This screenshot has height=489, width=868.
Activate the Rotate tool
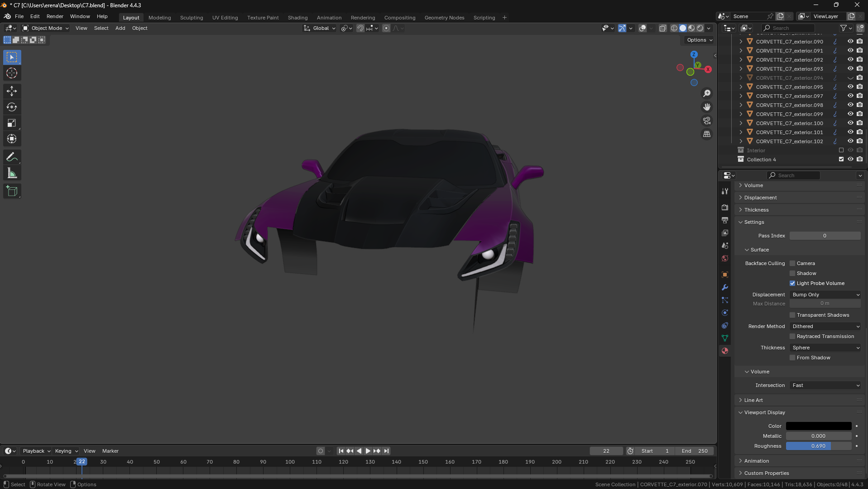point(12,107)
